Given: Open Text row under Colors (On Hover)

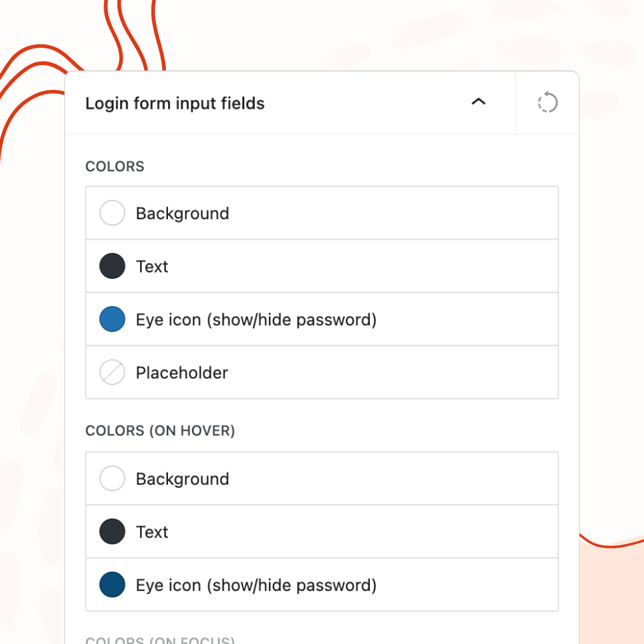Looking at the screenshot, I should (x=152, y=532).
